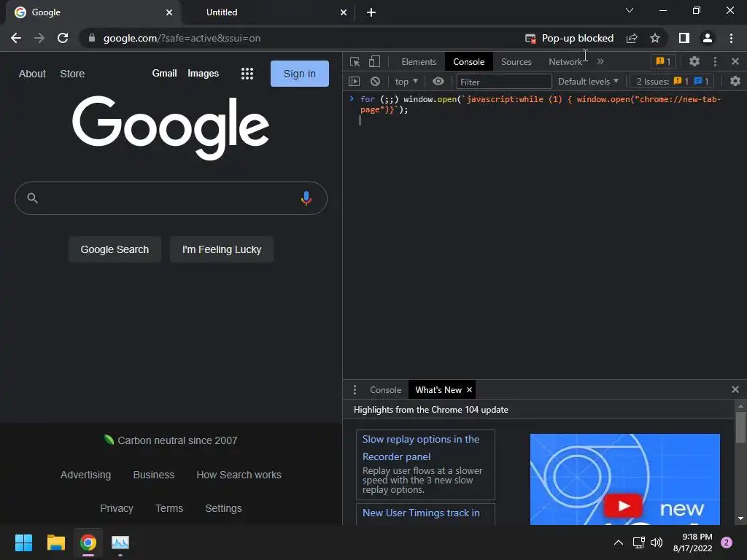747x560 pixels.
Task: Switch to the Sources tab
Action: tap(516, 62)
